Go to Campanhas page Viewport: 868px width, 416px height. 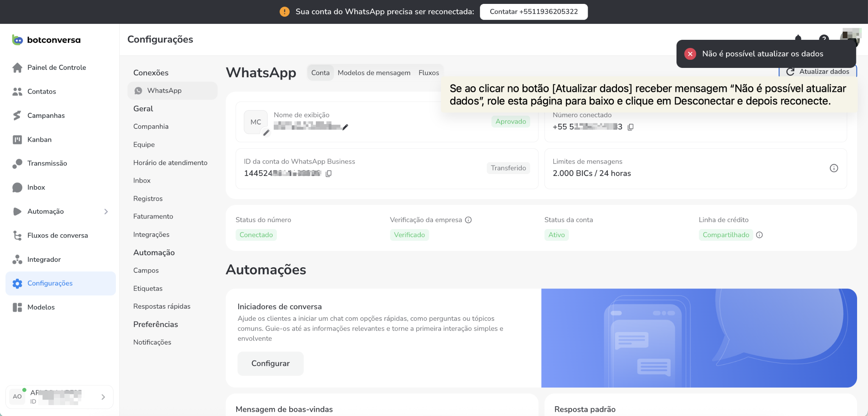click(46, 116)
